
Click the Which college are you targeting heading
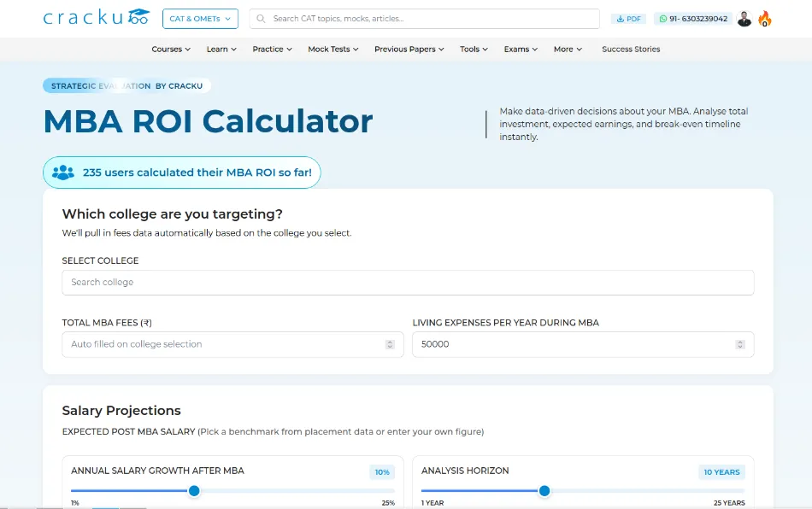click(x=173, y=214)
